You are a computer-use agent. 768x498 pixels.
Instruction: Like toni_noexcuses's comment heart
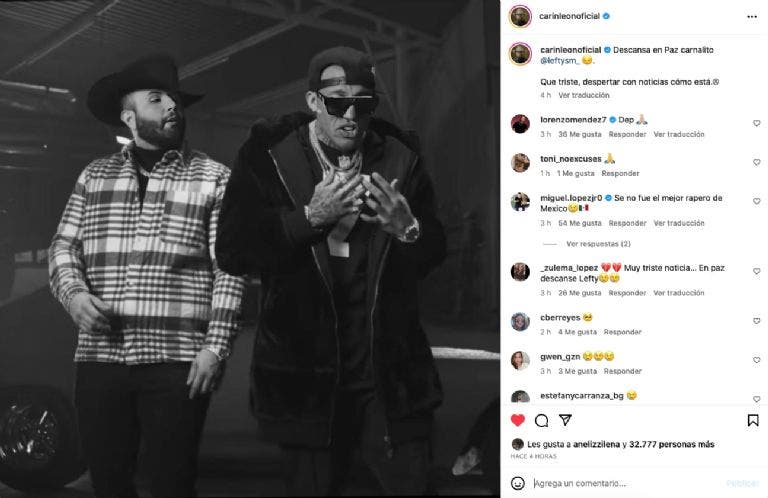coord(756,162)
